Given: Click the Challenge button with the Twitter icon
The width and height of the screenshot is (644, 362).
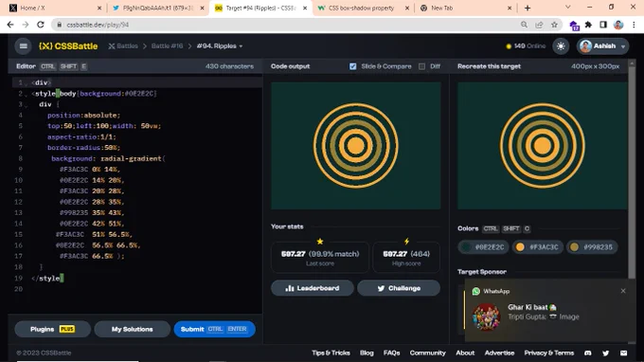Looking at the screenshot, I should pos(399,288).
